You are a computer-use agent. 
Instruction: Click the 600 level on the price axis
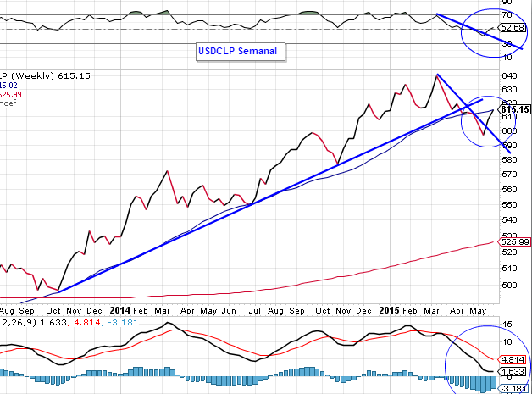point(509,130)
